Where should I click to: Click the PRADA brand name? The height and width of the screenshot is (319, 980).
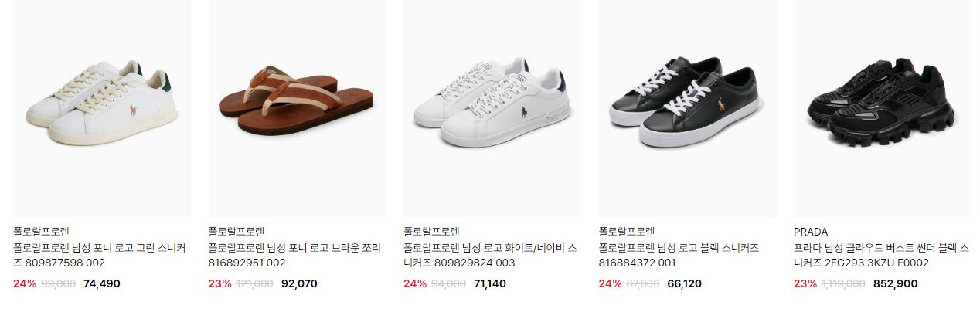click(811, 232)
